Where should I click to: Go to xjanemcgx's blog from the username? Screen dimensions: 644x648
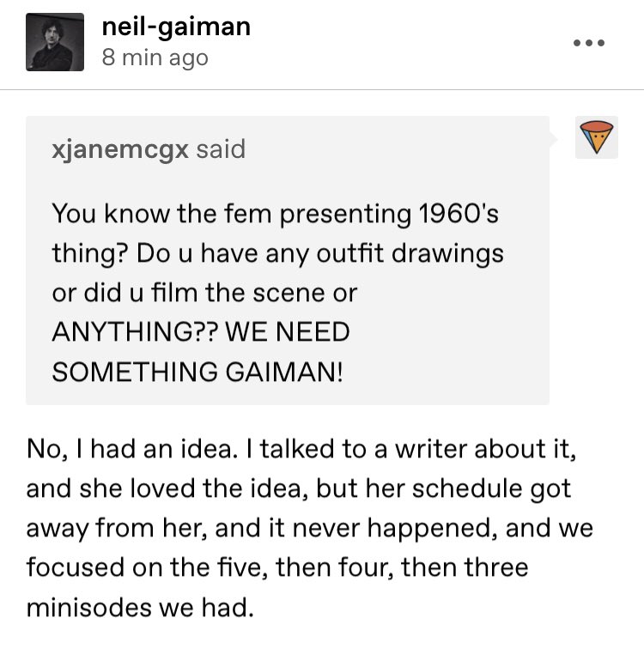[x=119, y=150]
